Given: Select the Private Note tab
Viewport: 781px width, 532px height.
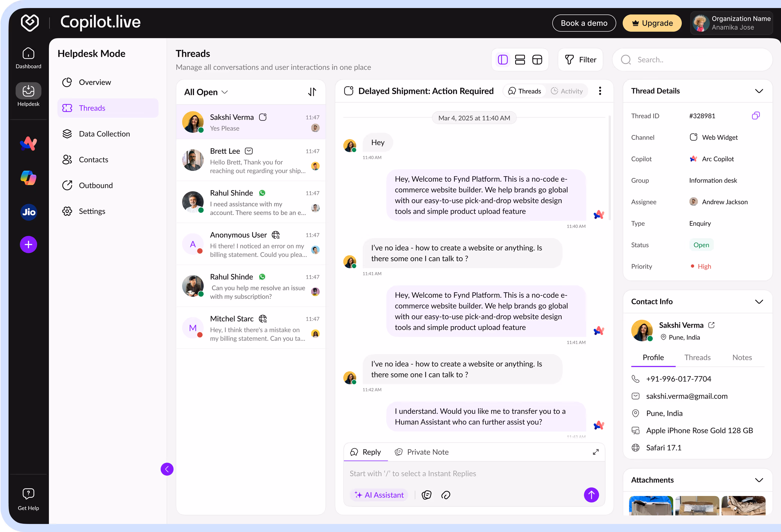Looking at the screenshot, I should click(x=422, y=452).
